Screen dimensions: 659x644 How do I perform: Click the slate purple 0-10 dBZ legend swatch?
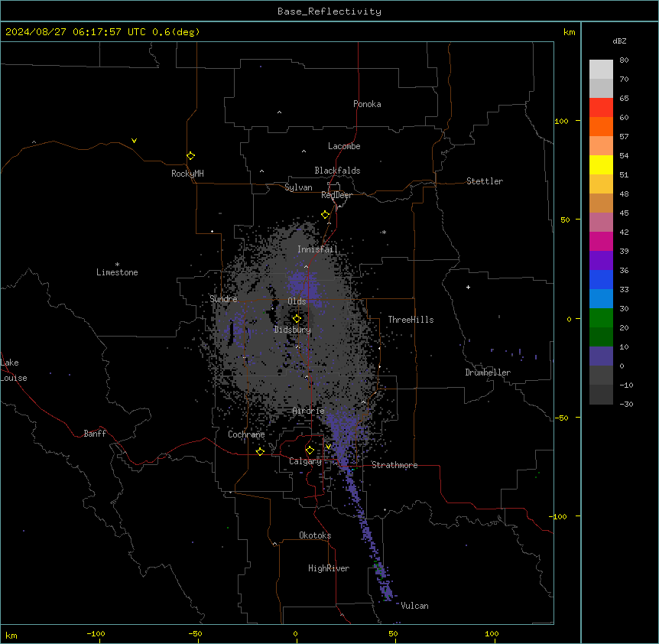(x=601, y=356)
